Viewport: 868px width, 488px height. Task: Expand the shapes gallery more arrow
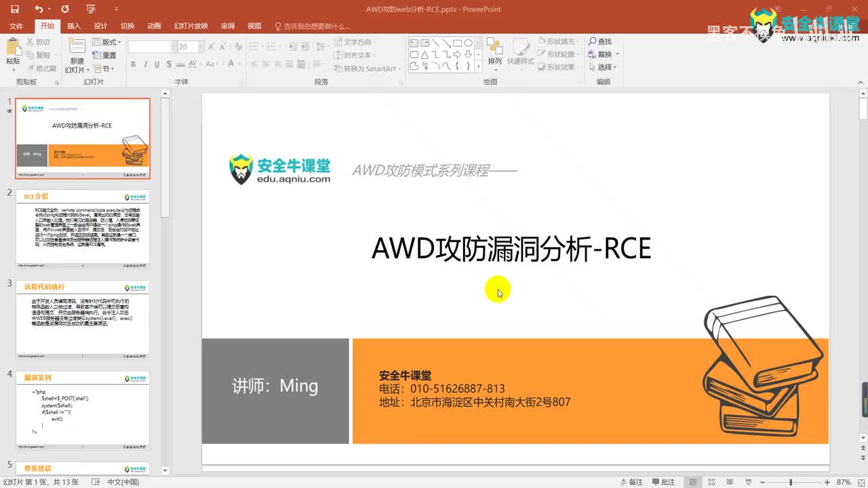click(479, 66)
